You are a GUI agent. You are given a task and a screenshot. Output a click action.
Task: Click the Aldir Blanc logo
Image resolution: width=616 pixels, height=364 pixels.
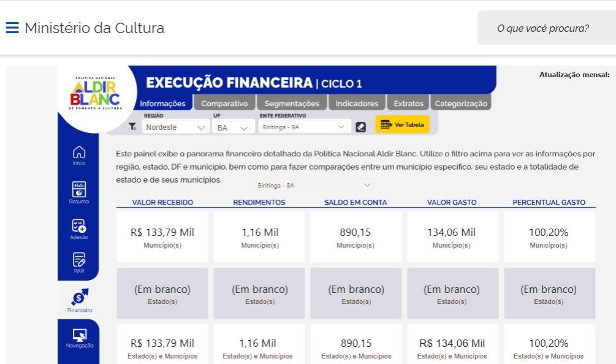tap(95, 94)
